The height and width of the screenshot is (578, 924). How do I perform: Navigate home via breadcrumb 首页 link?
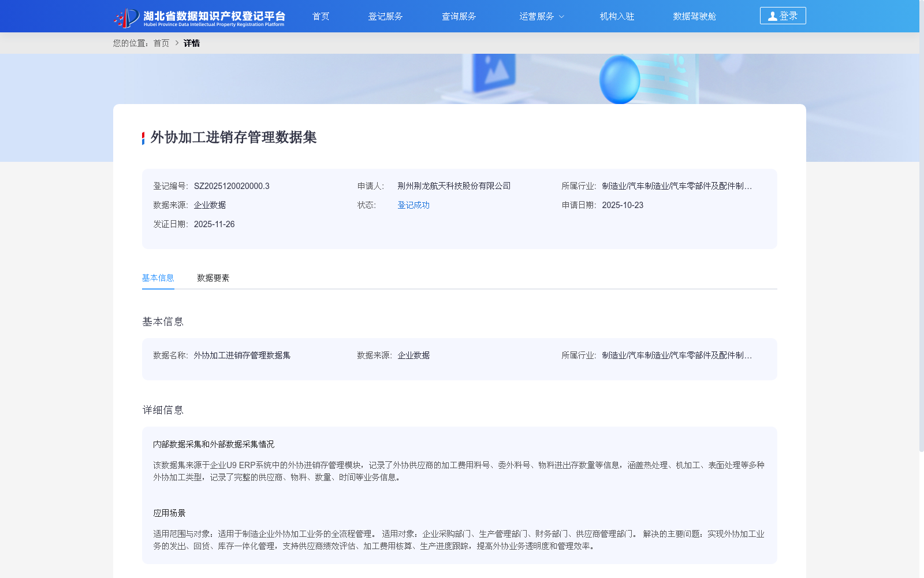point(160,43)
